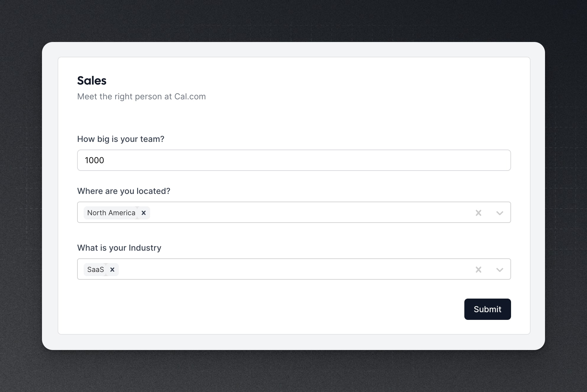This screenshot has height=392, width=587.
Task: Submit the Sales form
Action: click(x=487, y=309)
